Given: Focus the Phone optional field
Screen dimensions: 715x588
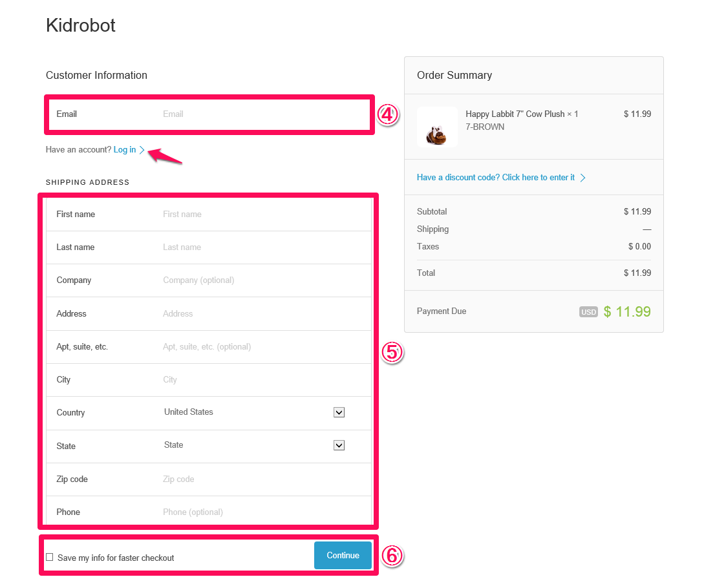Looking at the screenshot, I should (209, 512).
